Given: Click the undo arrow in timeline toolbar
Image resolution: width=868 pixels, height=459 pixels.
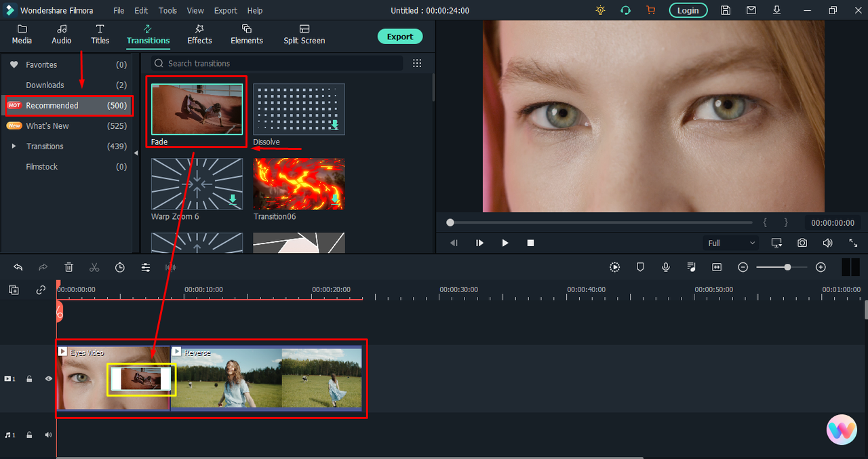Looking at the screenshot, I should (18, 268).
